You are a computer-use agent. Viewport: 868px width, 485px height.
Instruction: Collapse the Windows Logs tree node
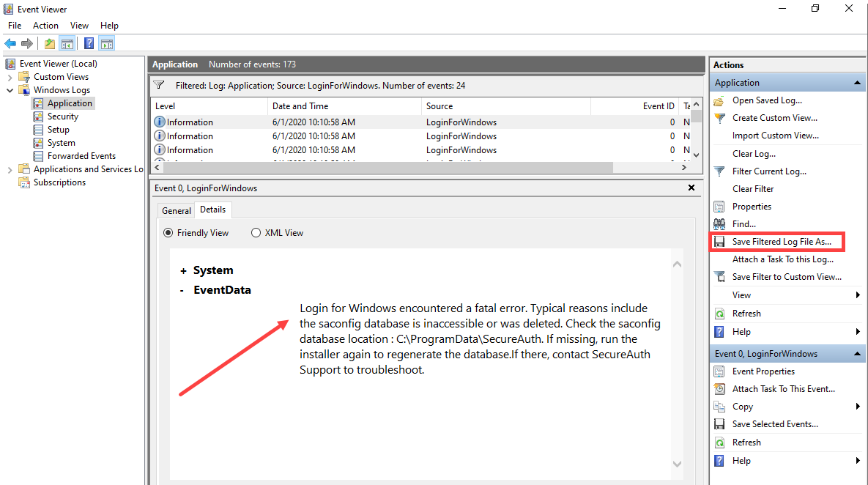10,90
